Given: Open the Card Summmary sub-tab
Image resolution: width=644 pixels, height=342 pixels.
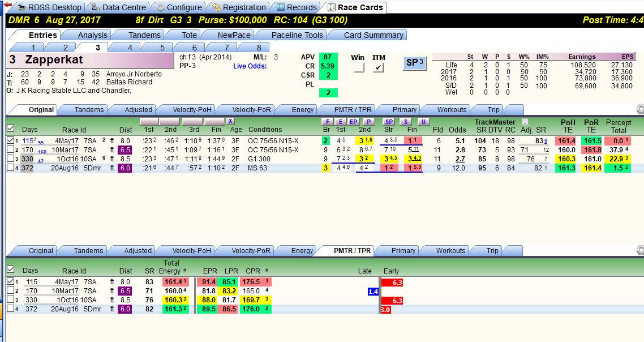Looking at the screenshot, I should click(x=373, y=35).
